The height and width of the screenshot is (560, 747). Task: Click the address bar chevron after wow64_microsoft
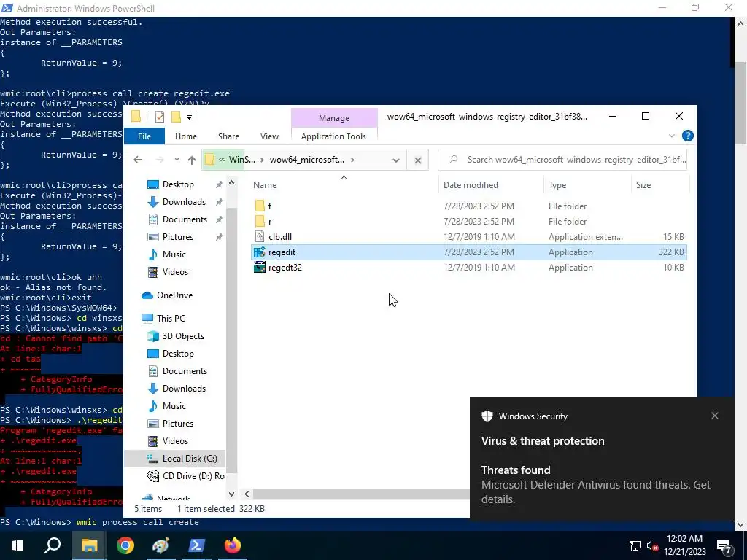(x=352, y=160)
